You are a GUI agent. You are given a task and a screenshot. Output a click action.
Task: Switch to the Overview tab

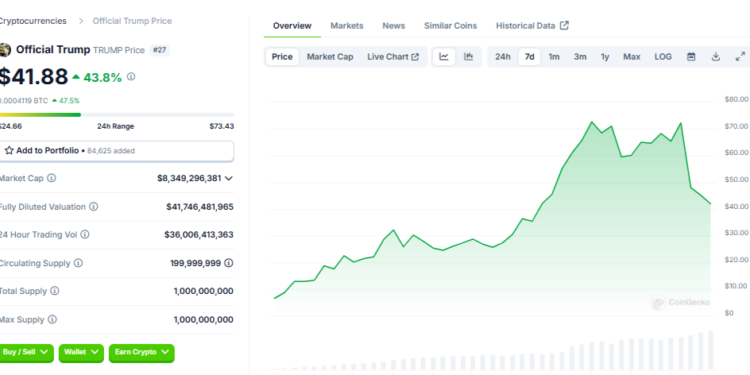[292, 26]
